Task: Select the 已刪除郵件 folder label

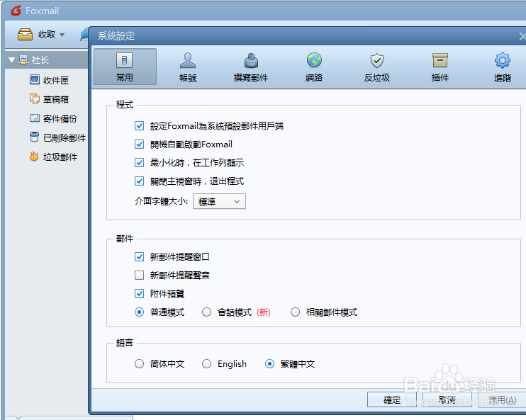Action: (x=65, y=138)
